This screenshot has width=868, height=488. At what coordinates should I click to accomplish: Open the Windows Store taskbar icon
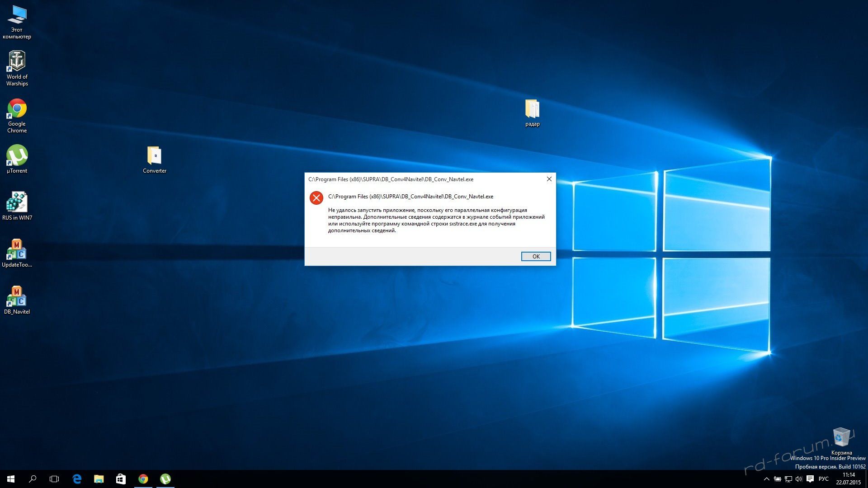[x=121, y=479]
